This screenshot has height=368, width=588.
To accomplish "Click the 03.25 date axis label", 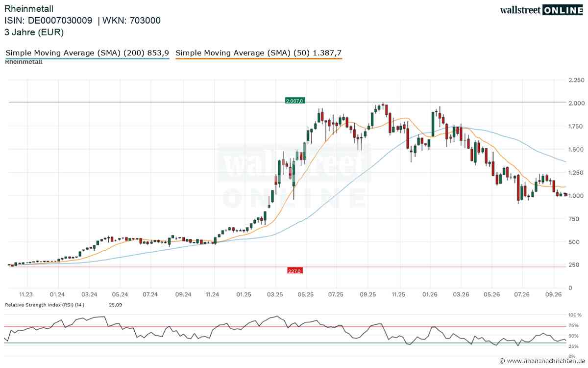I will [x=275, y=294].
